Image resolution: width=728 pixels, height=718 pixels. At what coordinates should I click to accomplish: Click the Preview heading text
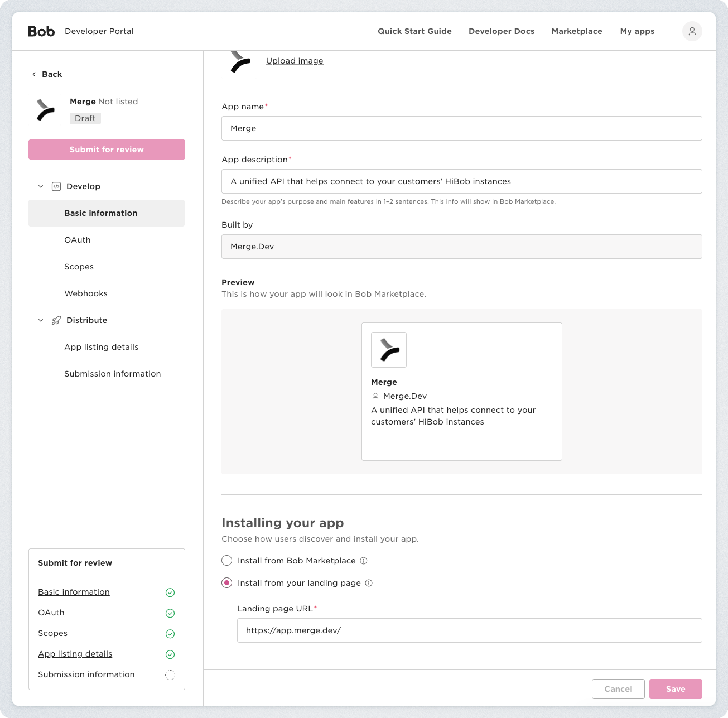point(238,282)
